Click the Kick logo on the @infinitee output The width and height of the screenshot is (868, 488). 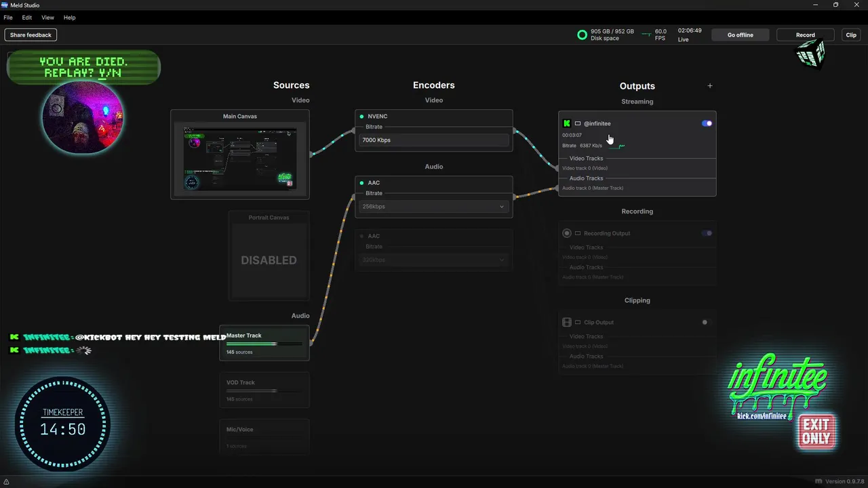[x=567, y=123]
